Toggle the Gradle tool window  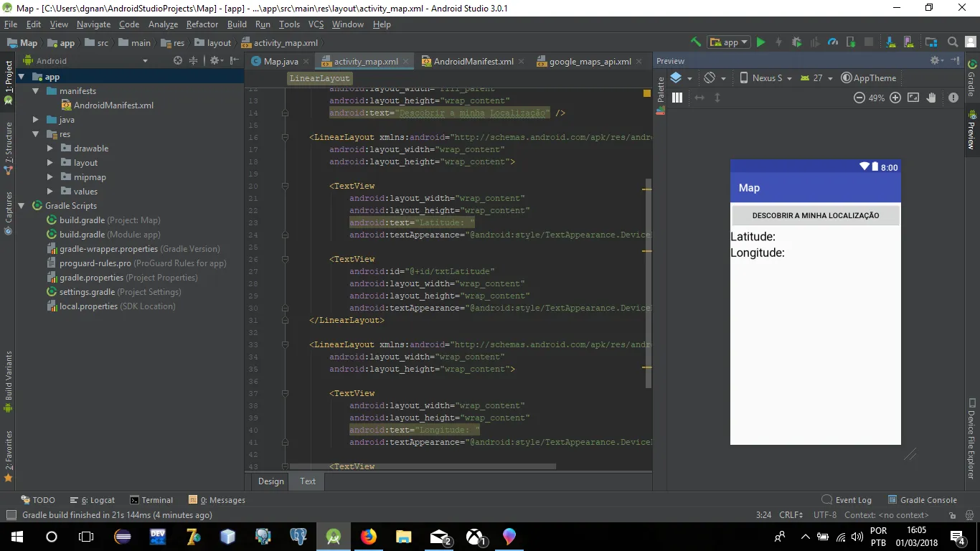972,79
